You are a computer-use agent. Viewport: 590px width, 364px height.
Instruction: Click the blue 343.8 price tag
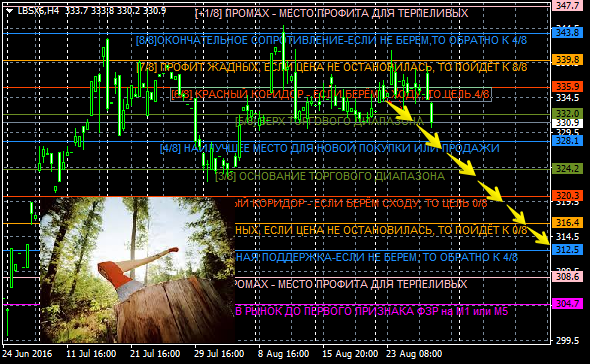pos(568,33)
